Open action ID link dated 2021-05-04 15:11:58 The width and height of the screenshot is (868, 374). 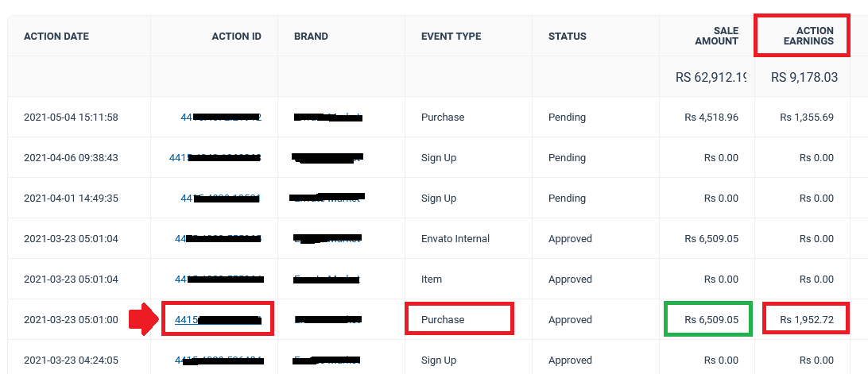click(221, 118)
